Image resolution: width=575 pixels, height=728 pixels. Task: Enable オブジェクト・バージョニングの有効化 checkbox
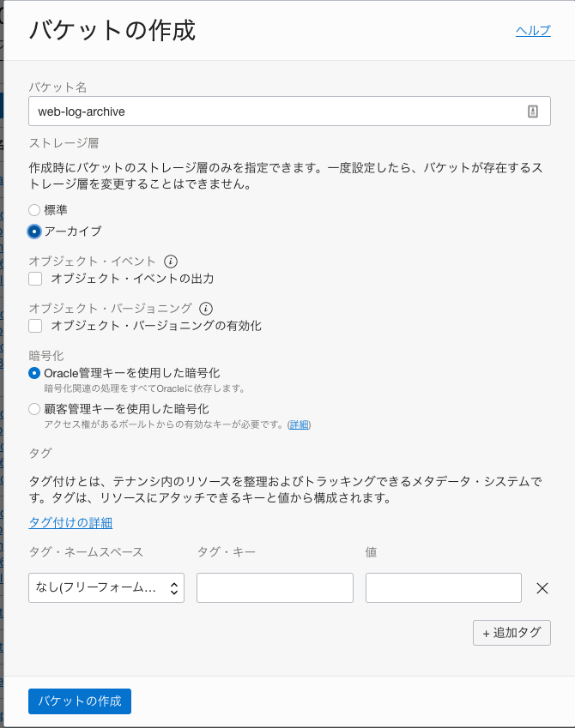coord(35,326)
